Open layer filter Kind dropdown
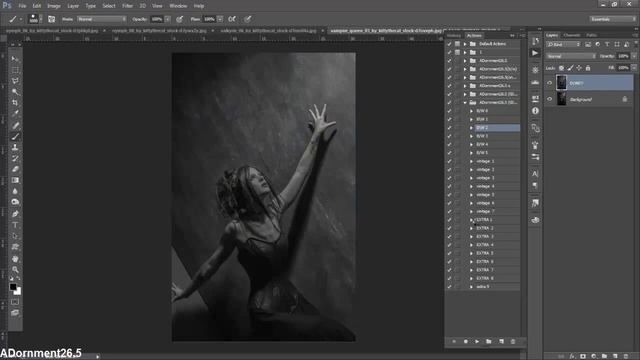 (564, 44)
